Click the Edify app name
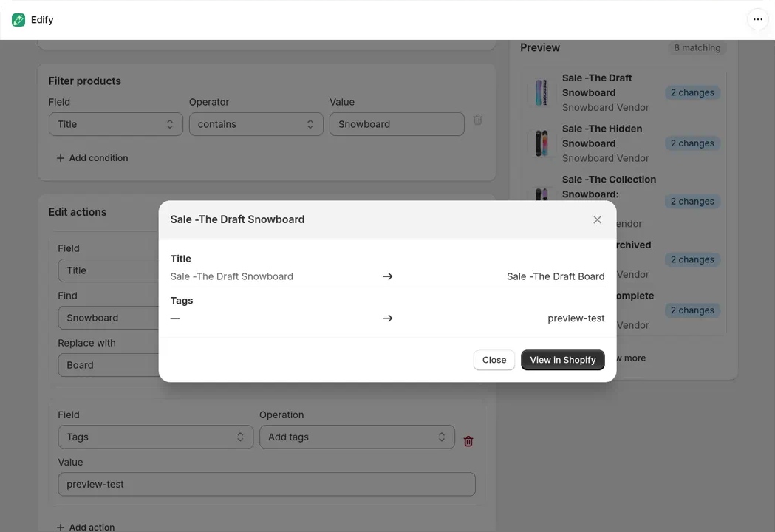This screenshot has width=775, height=532. click(x=42, y=20)
